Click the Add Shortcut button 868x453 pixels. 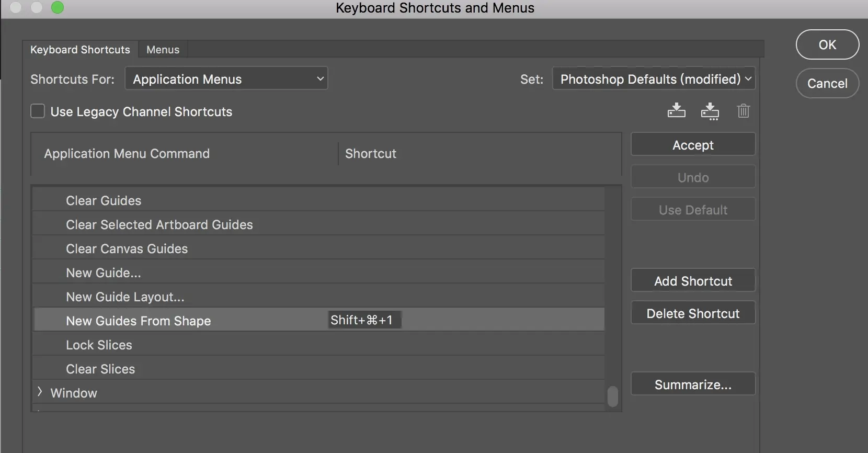[693, 281]
